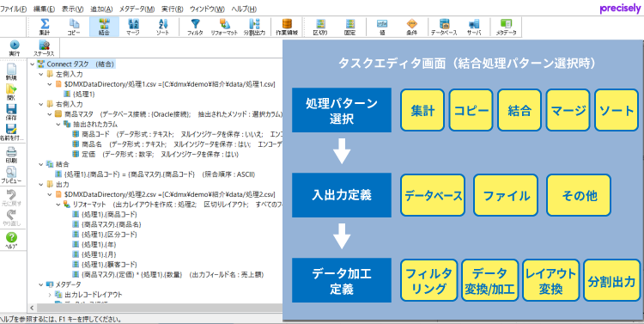Collapse the メタデータ tree node

[x=40, y=284]
